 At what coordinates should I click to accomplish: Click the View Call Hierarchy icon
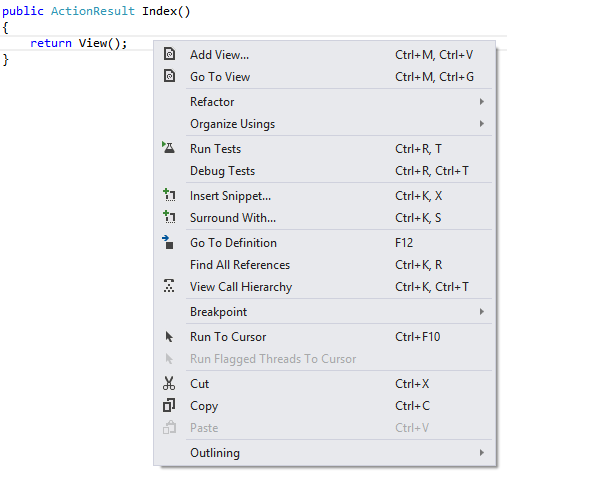coord(169,286)
